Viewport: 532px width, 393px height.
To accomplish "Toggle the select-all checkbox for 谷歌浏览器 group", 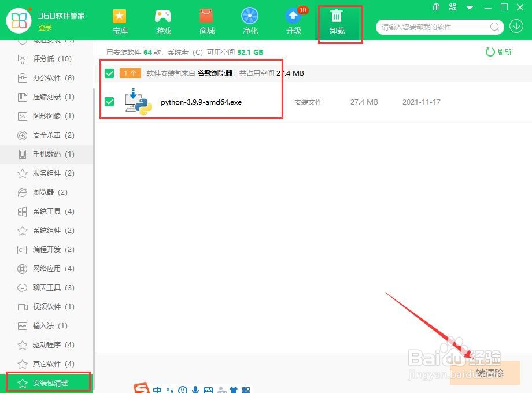I will pos(109,73).
